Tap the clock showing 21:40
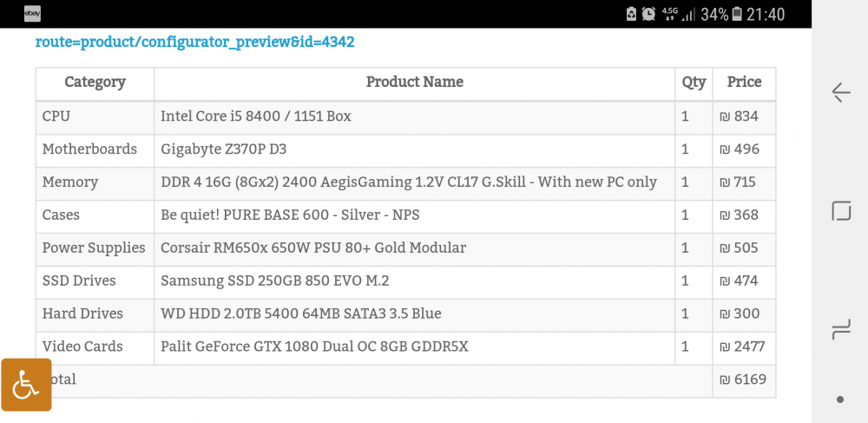 click(766, 14)
